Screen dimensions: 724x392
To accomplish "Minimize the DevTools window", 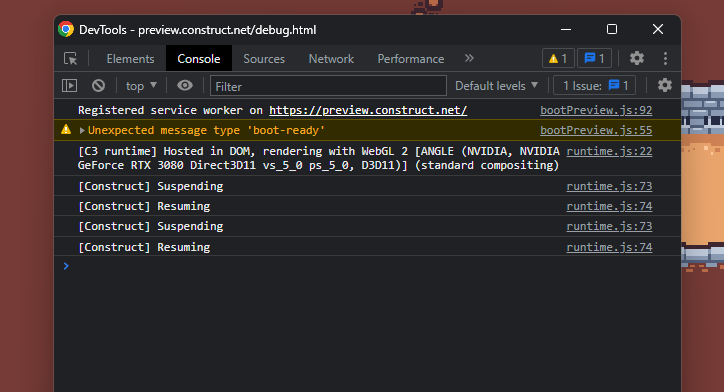I will coord(566,30).
